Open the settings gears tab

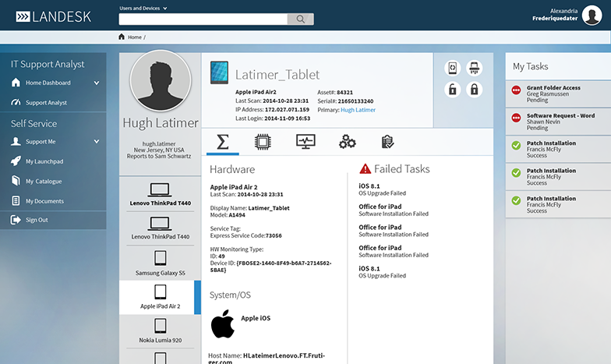point(348,142)
